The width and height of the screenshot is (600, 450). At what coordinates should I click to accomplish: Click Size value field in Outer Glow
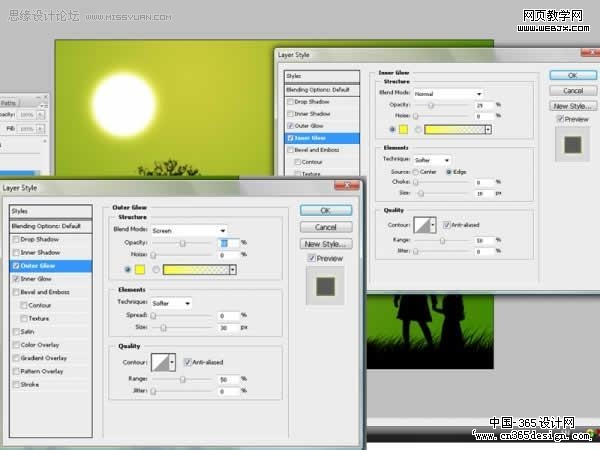click(x=229, y=328)
